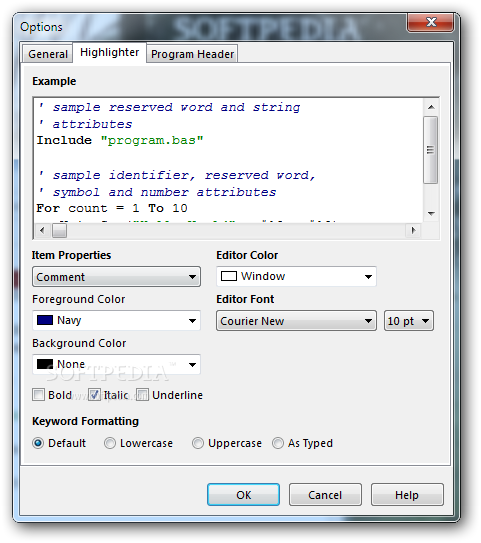This screenshot has width=481, height=543.
Task: Click the example vertical scrollbar thumb
Action: [x=430, y=150]
